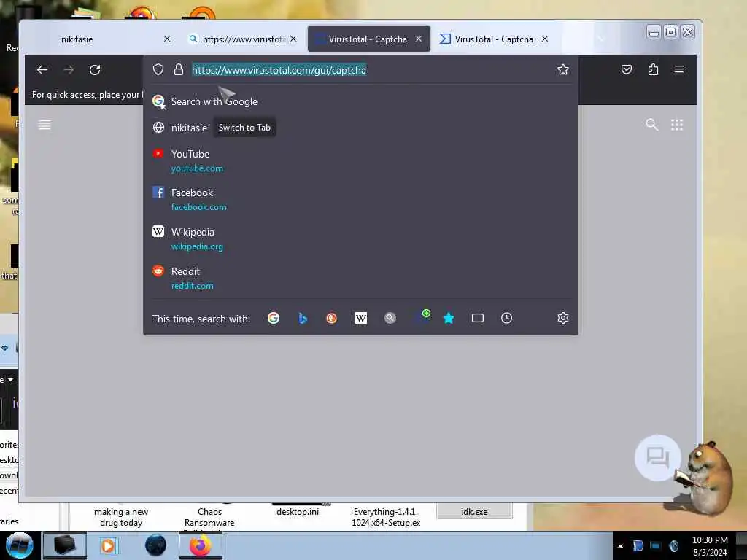Open the tracking protection shield icon

(158, 70)
